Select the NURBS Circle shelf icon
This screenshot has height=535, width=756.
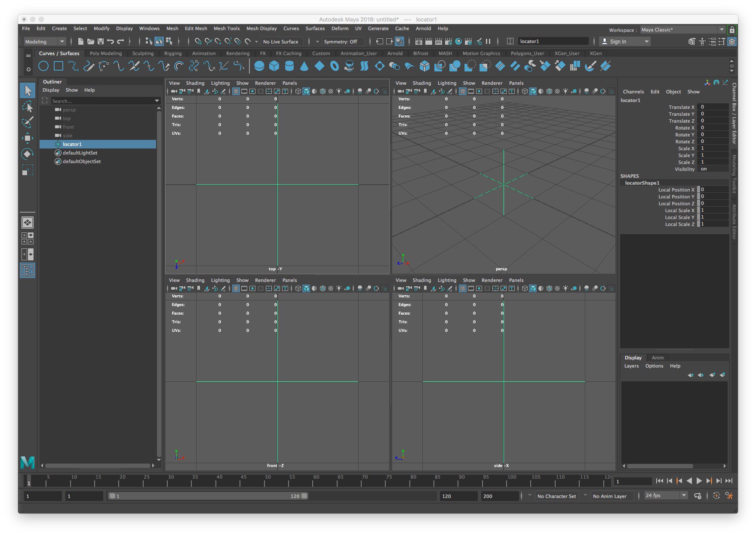[43, 66]
